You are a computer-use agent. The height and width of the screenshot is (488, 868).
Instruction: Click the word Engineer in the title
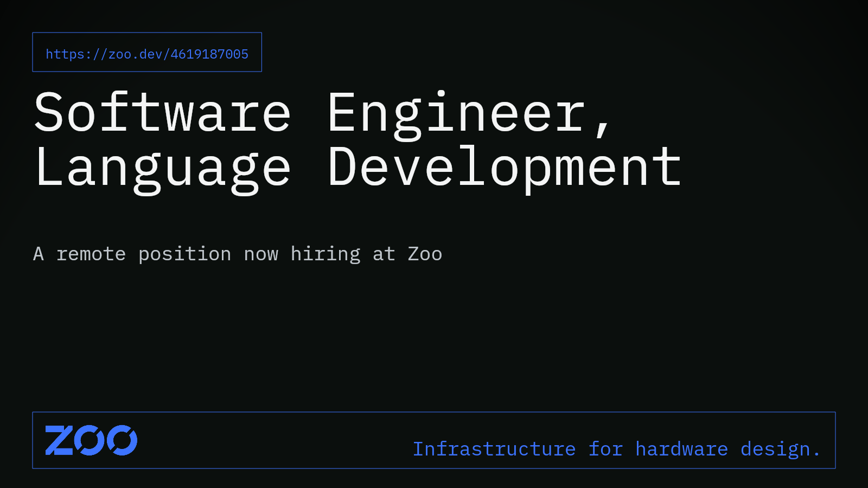click(457, 113)
